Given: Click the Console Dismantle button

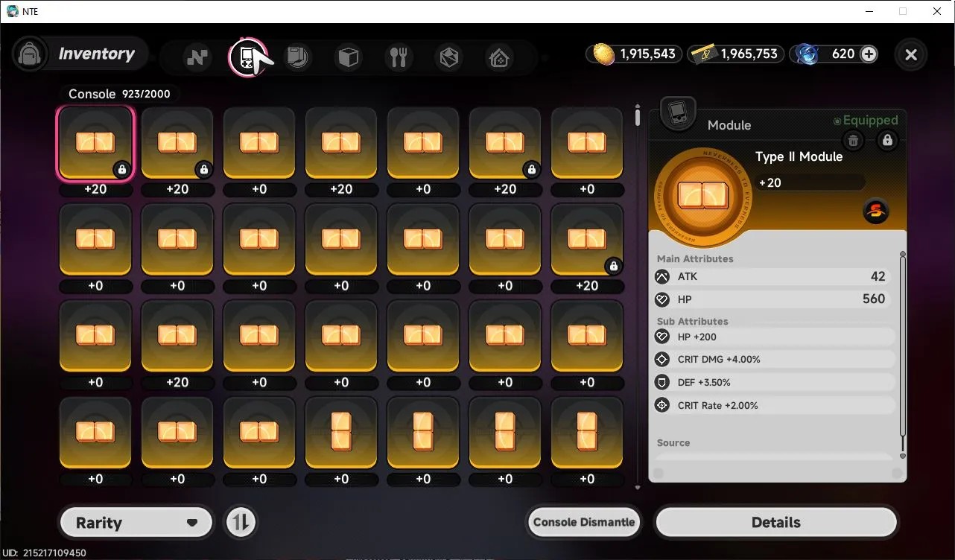Looking at the screenshot, I should point(584,522).
